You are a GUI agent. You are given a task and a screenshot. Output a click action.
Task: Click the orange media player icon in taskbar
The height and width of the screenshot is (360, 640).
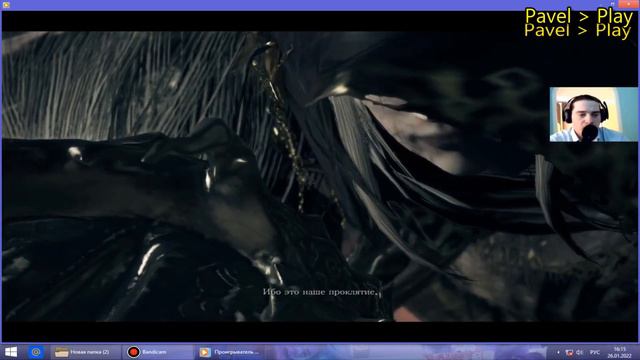(x=205, y=352)
